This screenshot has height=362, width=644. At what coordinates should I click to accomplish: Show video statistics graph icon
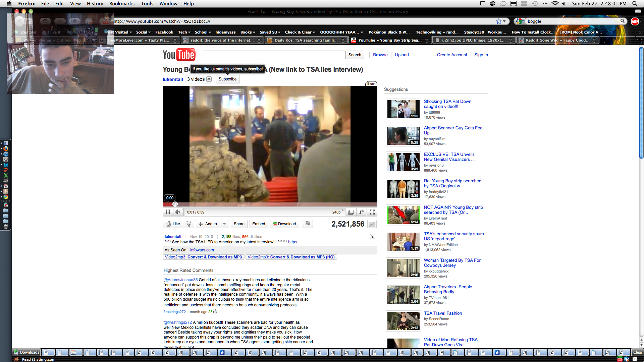coord(372,224)
